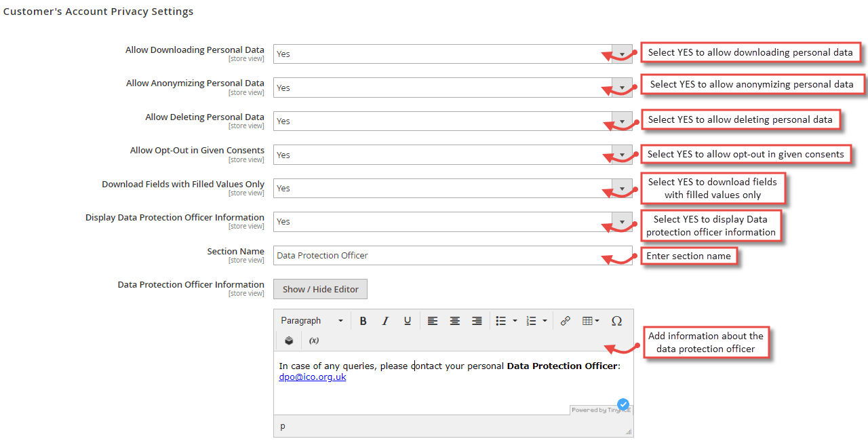The height and width of the screenshot is (441, 868).
Task: Apply italic formatting
Action: click(x=385, y=320)
